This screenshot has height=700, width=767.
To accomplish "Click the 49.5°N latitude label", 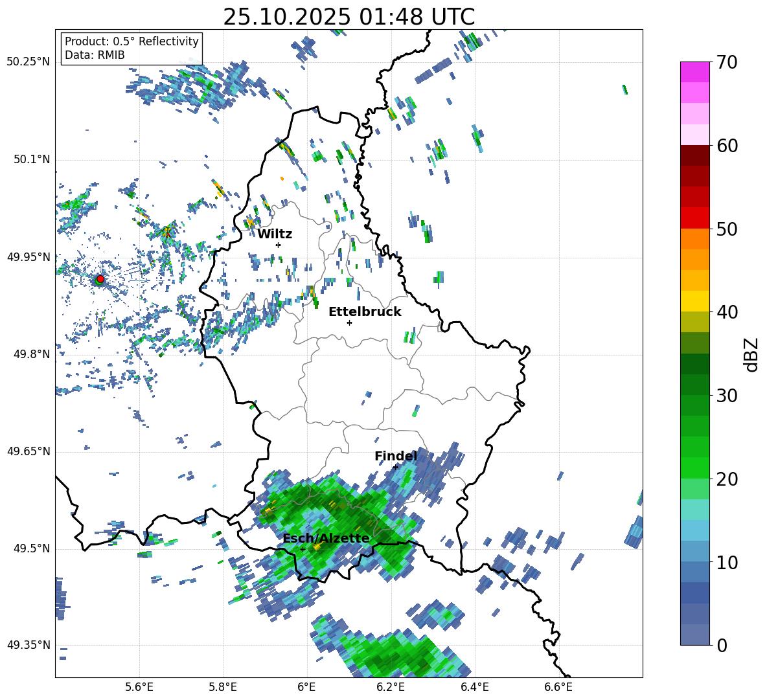I will tap(32, 548).
